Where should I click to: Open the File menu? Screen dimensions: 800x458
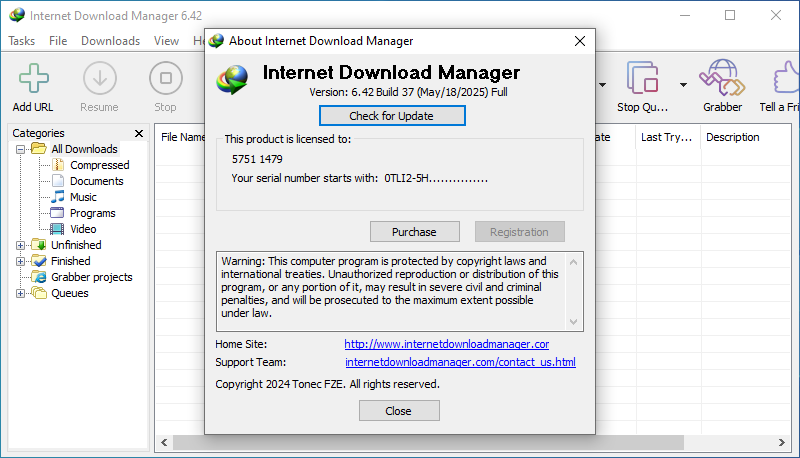click(58, 41)
